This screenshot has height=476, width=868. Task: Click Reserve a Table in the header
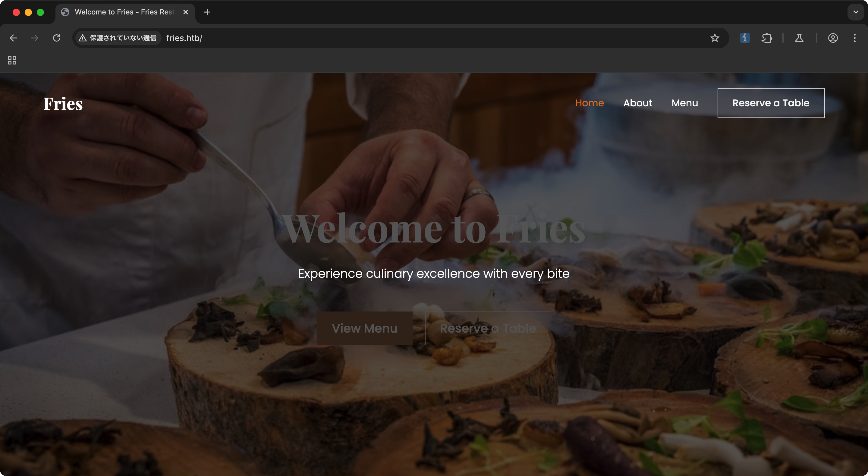click(771, 103)
